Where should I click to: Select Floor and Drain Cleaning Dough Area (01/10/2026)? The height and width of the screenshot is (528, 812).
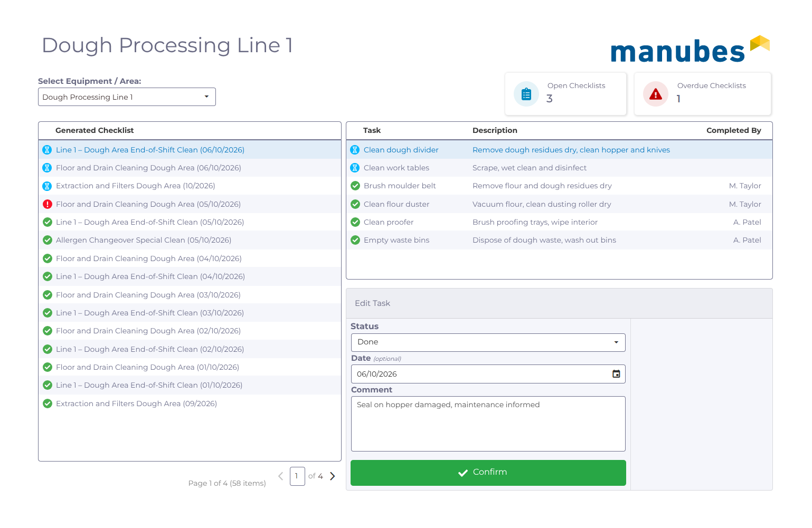(x=190, y=367)
